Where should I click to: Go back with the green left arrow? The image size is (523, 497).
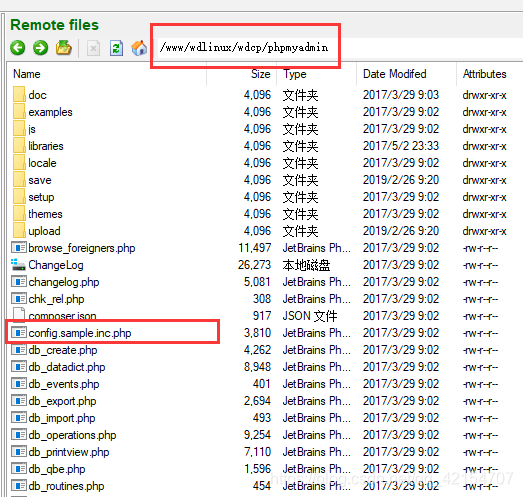pyautogui.click(x=18, y=48)
